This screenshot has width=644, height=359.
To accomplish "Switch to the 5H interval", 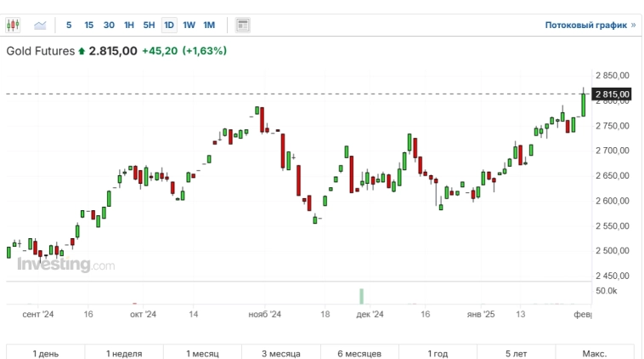I will (149, 26).
